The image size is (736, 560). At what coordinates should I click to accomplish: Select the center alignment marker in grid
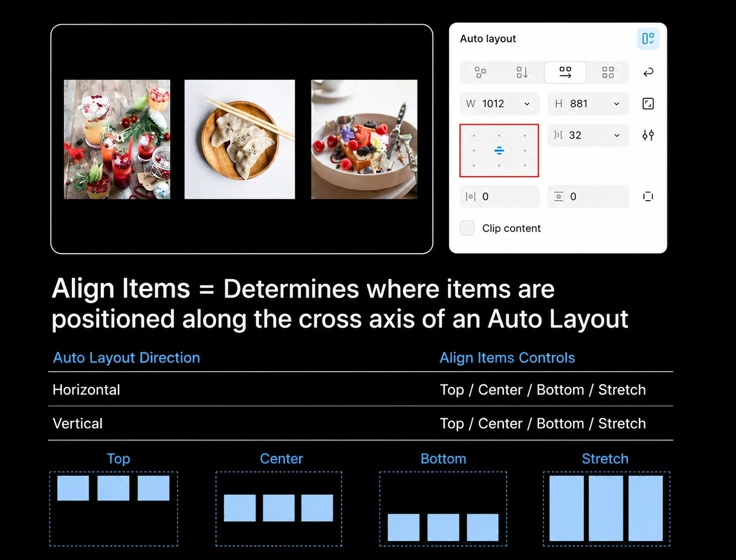499,150
